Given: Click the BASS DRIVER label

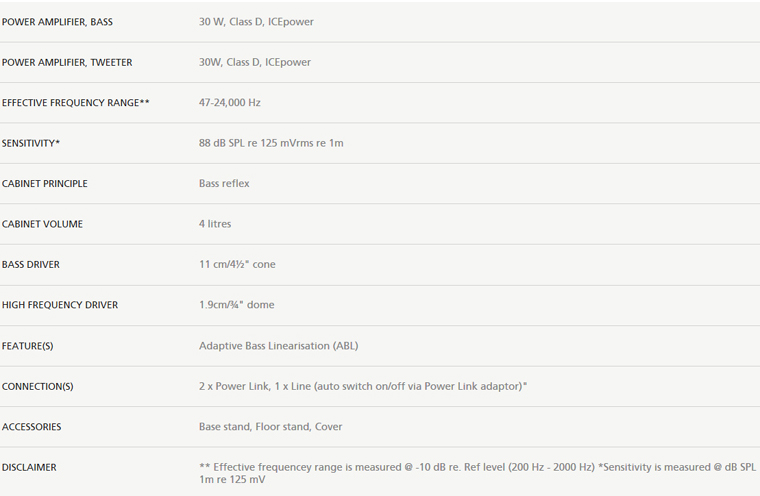Looking at the screenshot, I should coord(31,265).
